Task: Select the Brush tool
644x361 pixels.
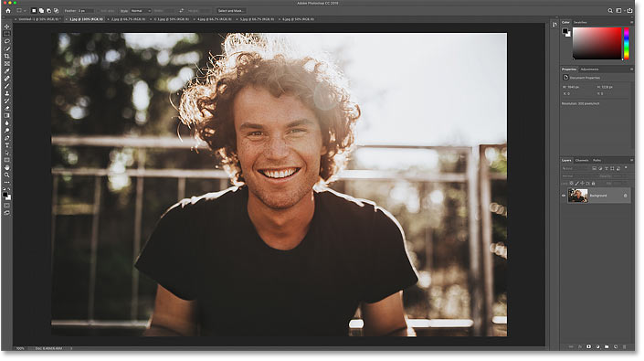Action: click(6, 86)
